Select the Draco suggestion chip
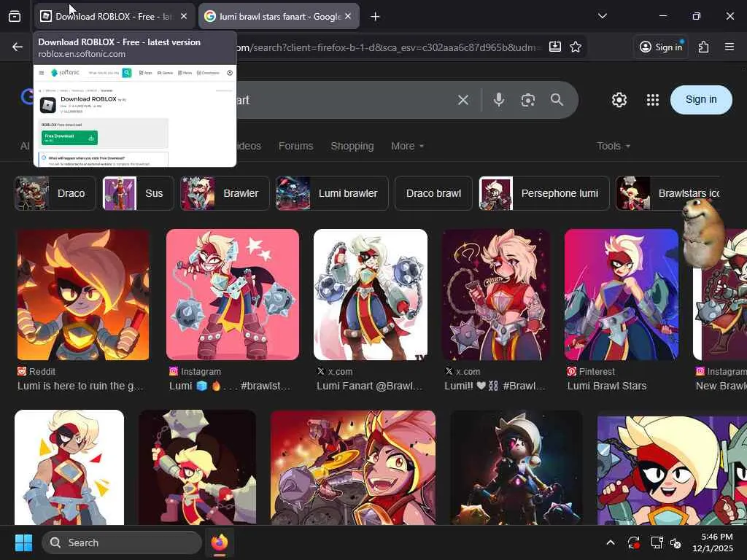The height and width of the screenshot is (560, 747). pyautogui.click(x=55, y=193)
